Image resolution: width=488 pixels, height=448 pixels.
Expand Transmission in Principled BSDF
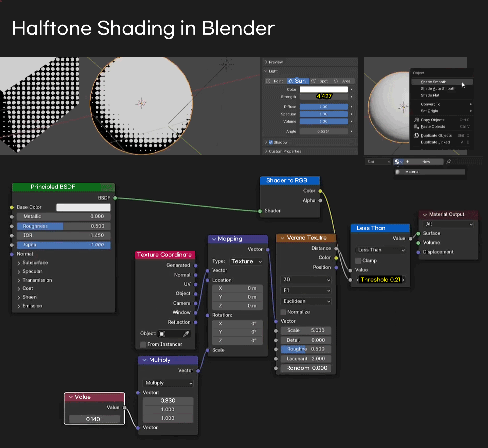point(19,280)
